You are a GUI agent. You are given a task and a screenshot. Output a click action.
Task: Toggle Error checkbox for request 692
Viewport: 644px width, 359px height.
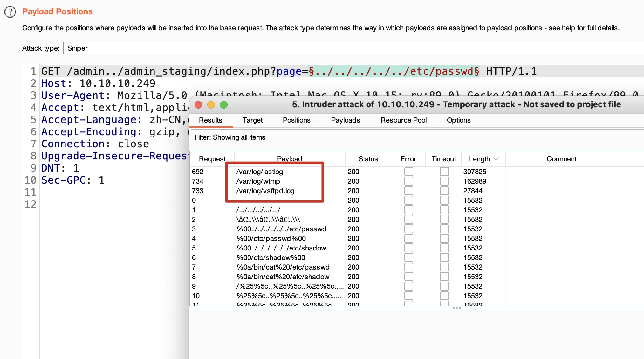[x=408, y=172]
